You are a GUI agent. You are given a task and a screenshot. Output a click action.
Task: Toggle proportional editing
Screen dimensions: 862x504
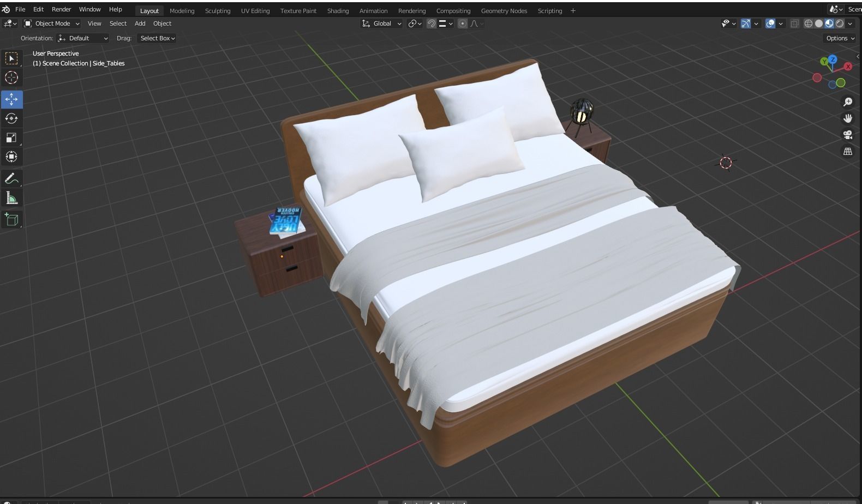click(463, 23)
